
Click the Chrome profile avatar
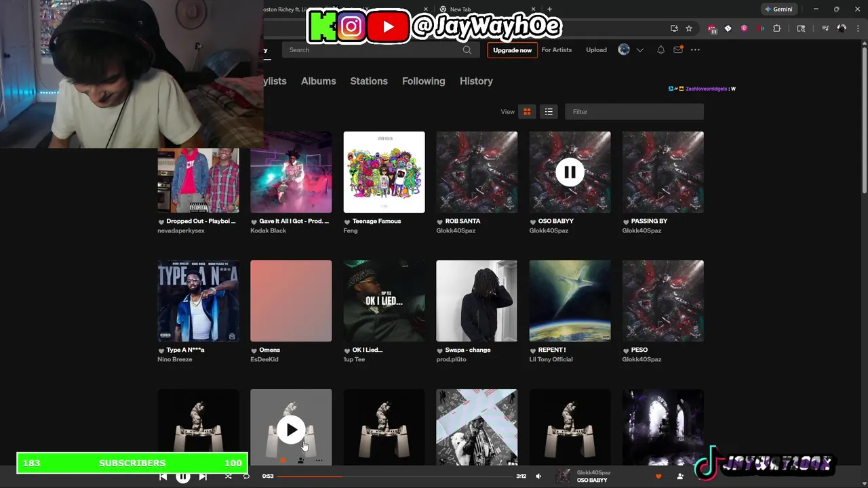pyautogui.click(x=842, y=28)
